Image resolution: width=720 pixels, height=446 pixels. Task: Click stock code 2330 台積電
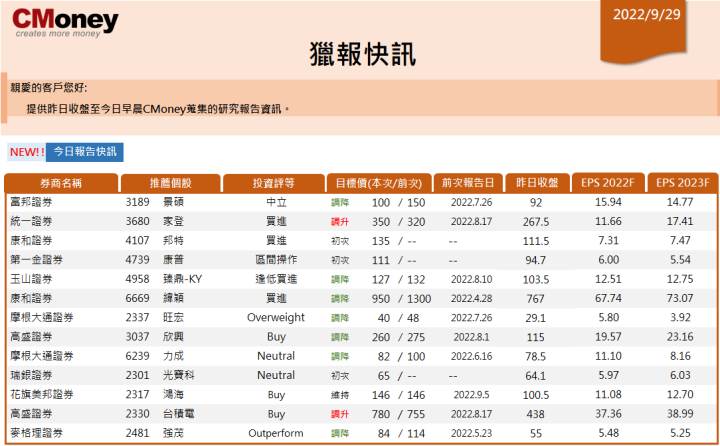tap(160, 414)
